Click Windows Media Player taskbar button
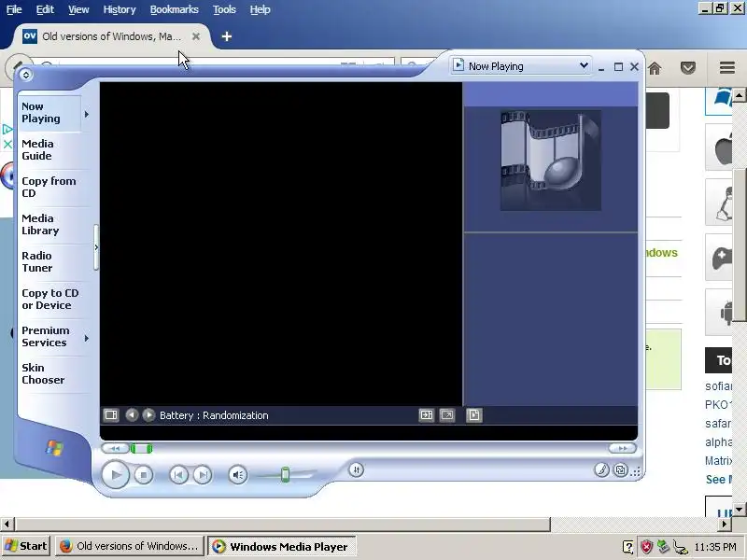This screenshot has height=560, width=747. point(282,546)
